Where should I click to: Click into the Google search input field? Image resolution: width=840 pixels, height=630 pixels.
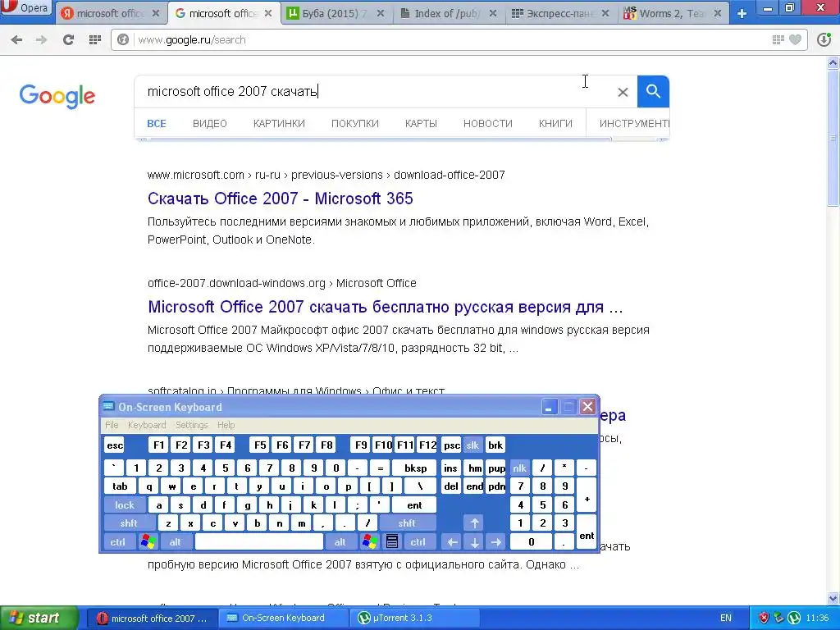(375, 92)
